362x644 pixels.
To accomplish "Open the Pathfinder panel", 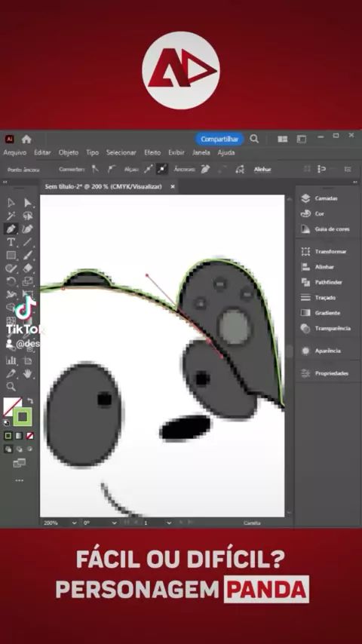I will [x=322, y=282].
